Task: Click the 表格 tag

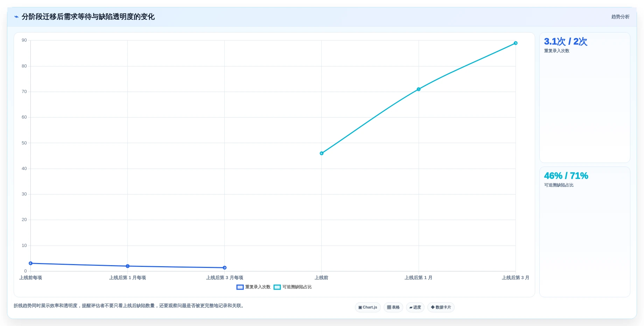Action: click(x=393, y=307)
